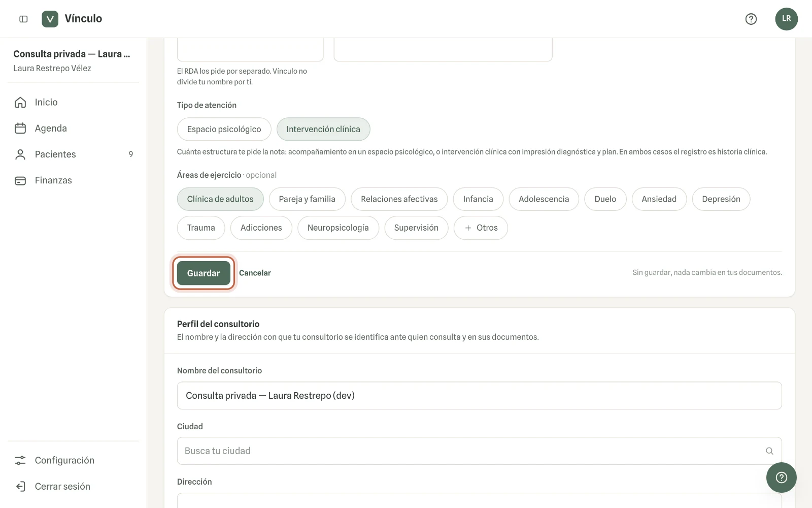Toggle the Neuropsicología area chip
This screenshot has width=812, height=508.
coord(338,228)
